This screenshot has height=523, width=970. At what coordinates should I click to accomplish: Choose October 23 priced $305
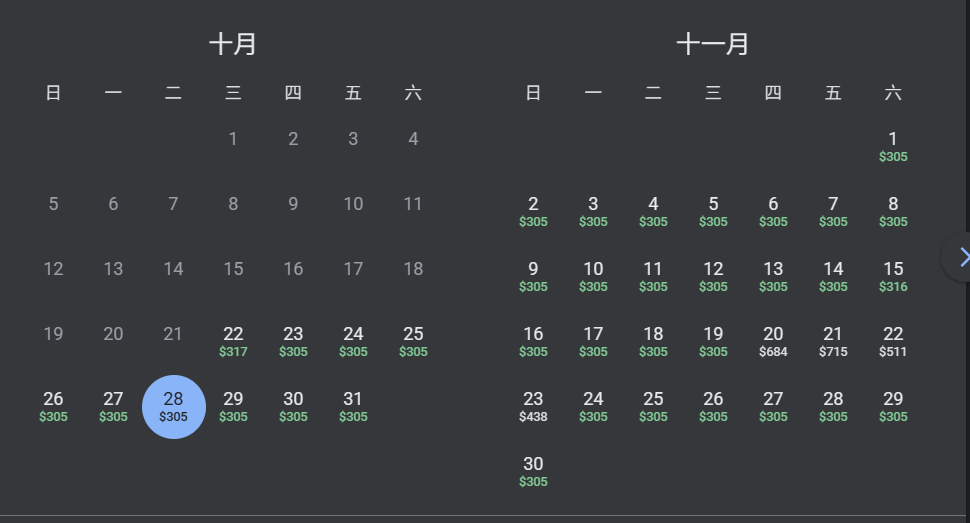click(x=293, y=342)
